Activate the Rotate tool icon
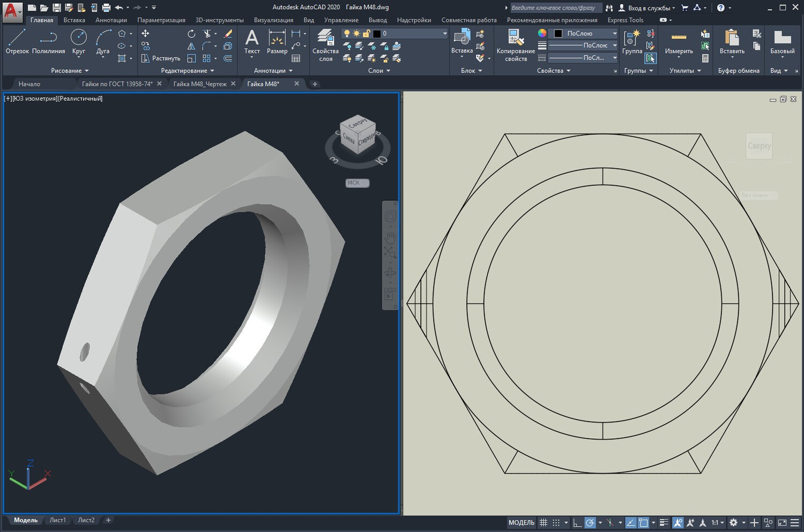 [191, 33]
